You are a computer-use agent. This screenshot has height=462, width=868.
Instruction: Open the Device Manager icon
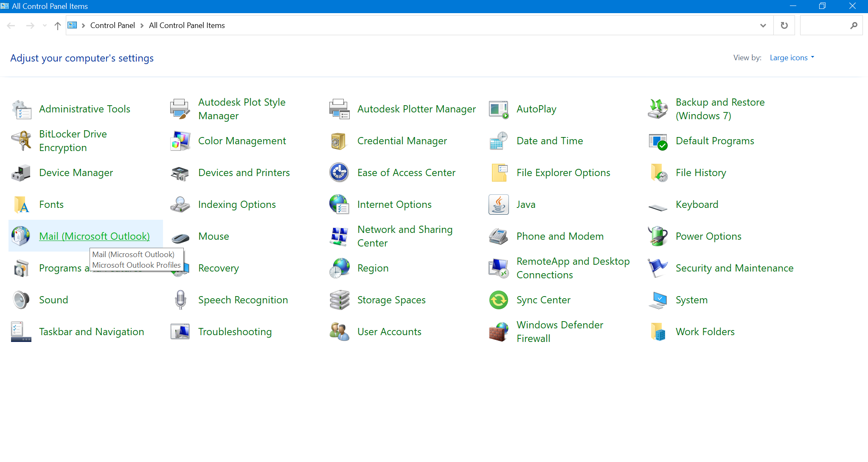pos(21,173)
